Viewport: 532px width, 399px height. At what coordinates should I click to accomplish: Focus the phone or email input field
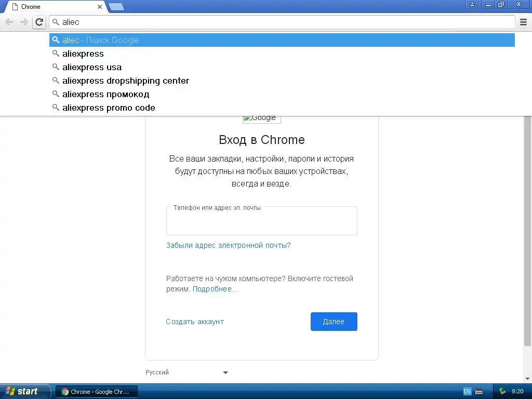262,221
